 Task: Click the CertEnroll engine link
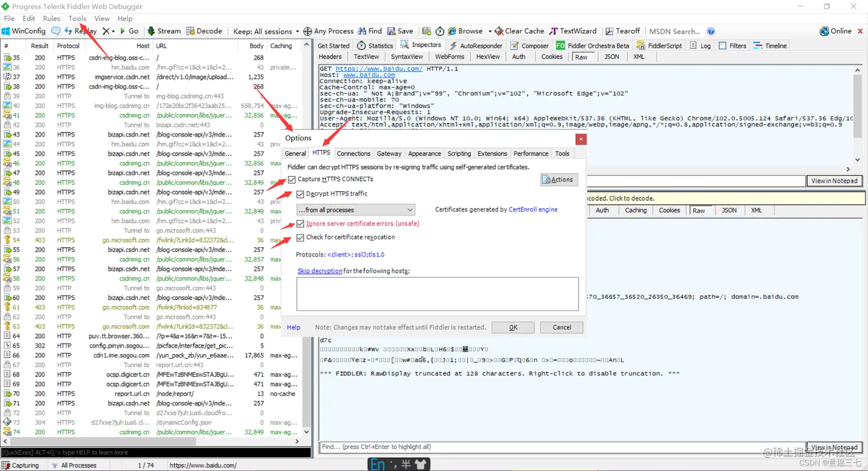coord(533,209)
